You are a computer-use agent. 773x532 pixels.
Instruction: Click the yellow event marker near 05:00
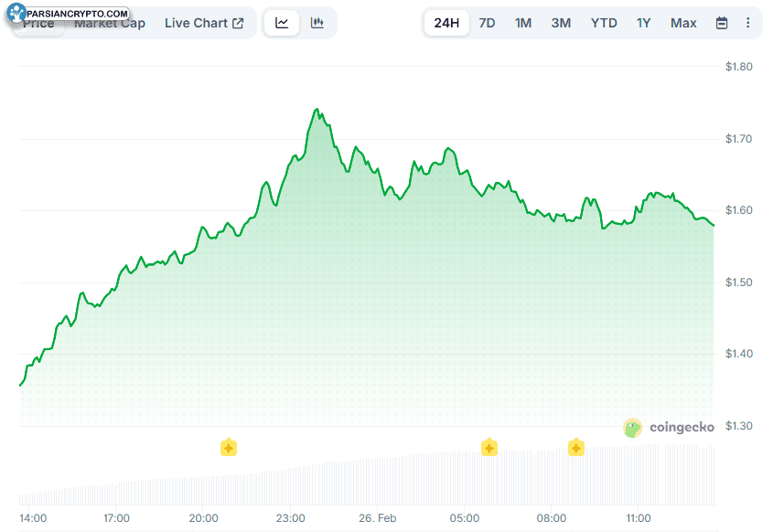click(489, 447)
